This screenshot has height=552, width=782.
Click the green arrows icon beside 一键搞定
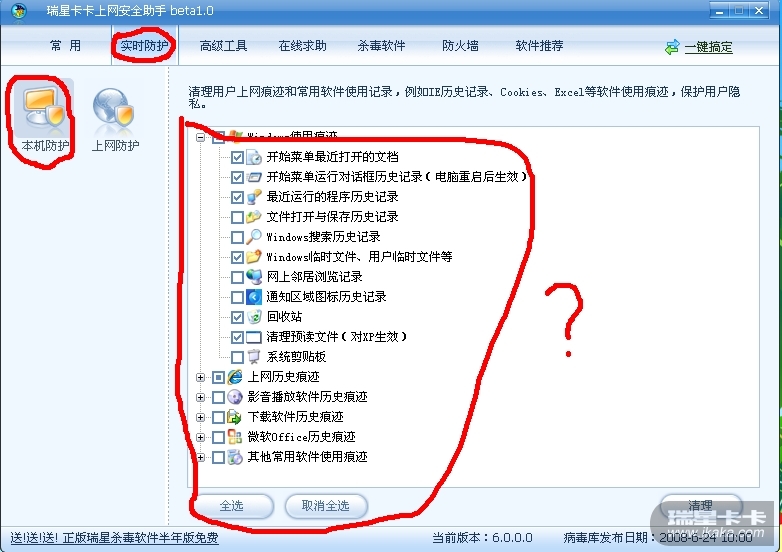point(672,47)
